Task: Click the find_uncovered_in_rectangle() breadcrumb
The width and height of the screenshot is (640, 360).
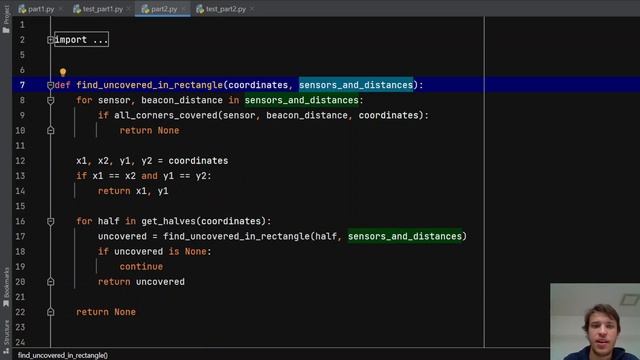Action: pyautogui.click(x=63, y=356)
